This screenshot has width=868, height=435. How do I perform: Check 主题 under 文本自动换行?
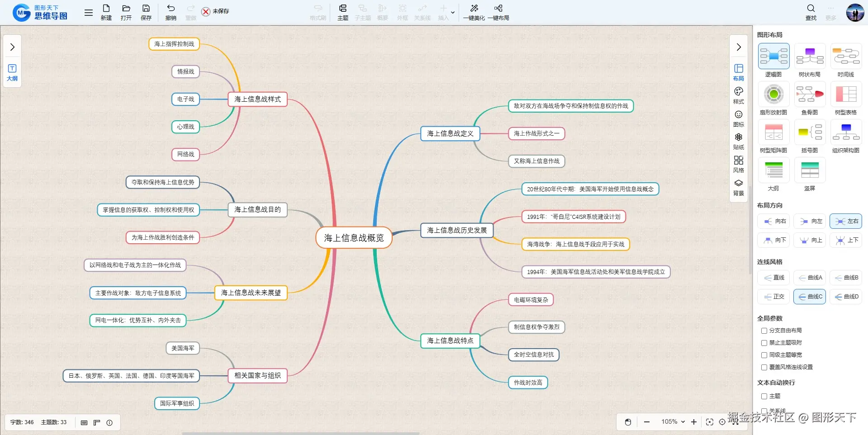click(x=764, y=396)
